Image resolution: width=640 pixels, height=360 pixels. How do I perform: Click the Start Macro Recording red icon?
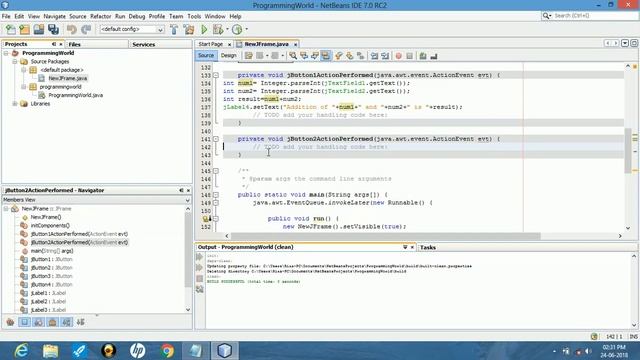pos(398,56)
